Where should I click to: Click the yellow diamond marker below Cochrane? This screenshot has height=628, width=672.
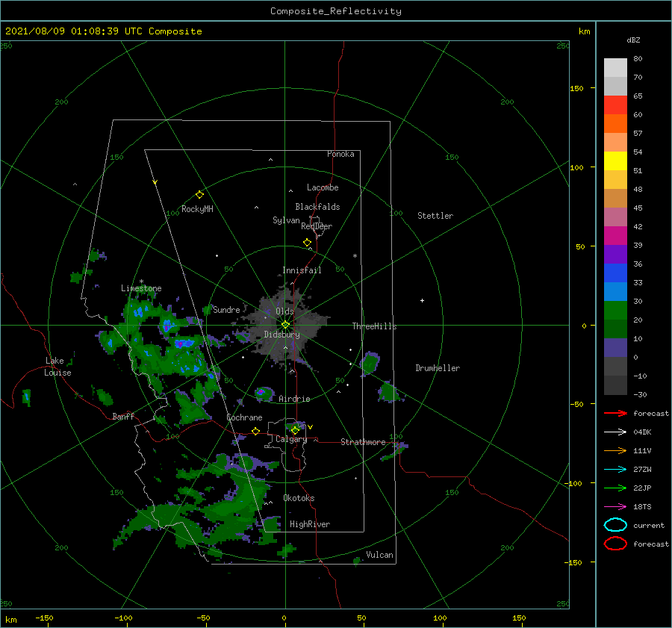coord(256,432)
